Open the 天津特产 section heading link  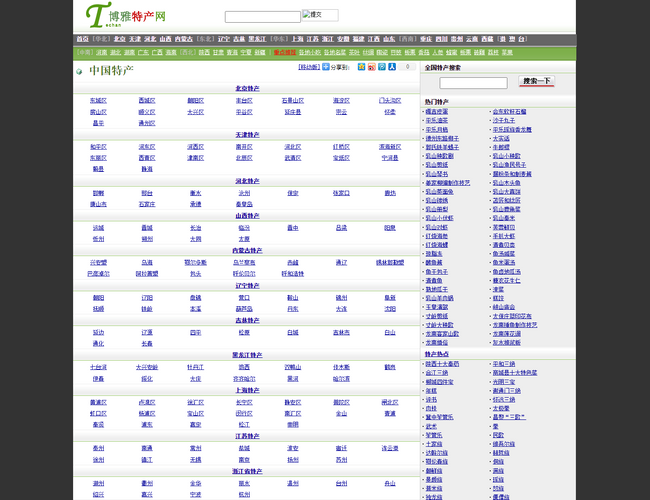coord(245,134)
